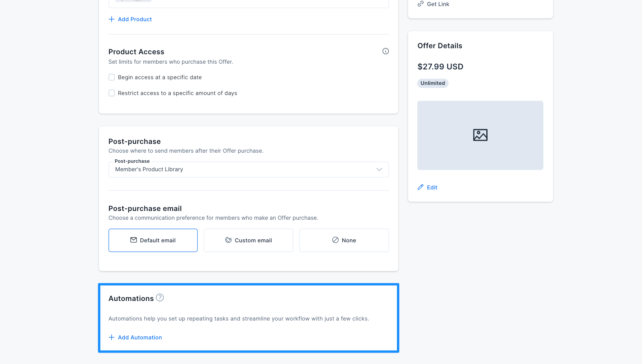Click the Automations help question mark icon
Screen dimensions: 642x364
160,298
